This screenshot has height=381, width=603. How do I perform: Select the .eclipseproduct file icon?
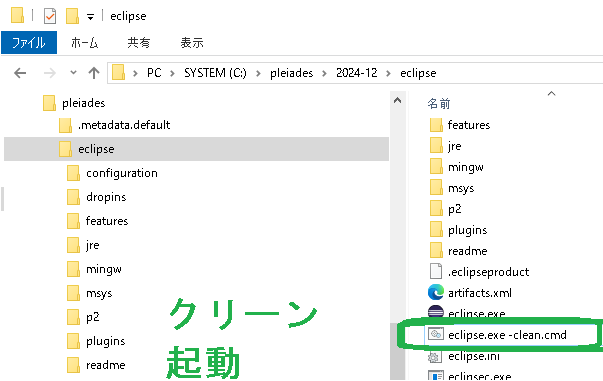click(x=436, y=271)
